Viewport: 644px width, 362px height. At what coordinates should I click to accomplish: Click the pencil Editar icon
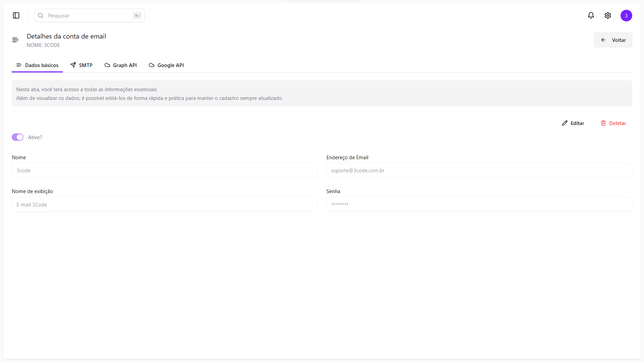click(x=565, y=123)
